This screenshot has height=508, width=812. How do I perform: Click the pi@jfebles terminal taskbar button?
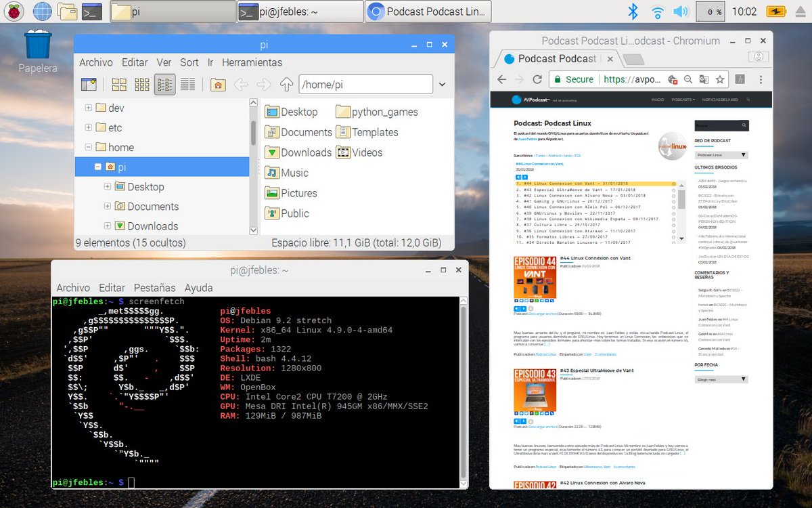(300, 11)
